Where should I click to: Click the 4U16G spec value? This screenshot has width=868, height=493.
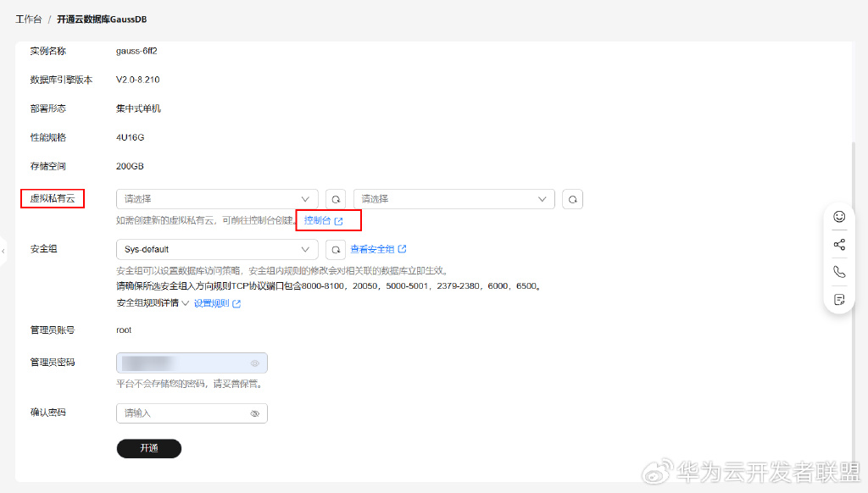[130, 137]
